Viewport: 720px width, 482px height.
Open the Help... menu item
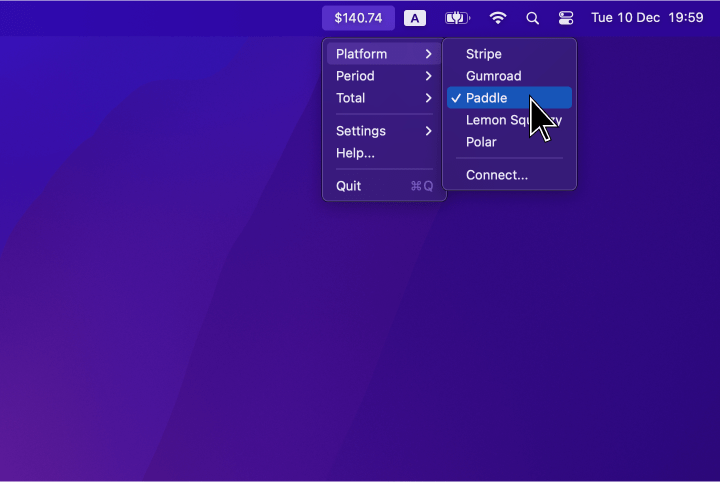click(x=355, y=153)
